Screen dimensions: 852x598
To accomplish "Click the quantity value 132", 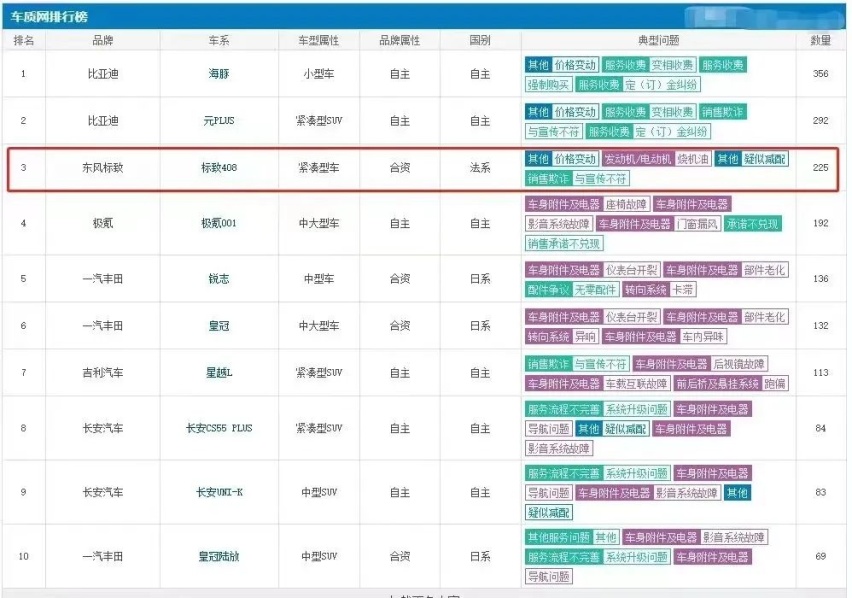I will [820, 325].
